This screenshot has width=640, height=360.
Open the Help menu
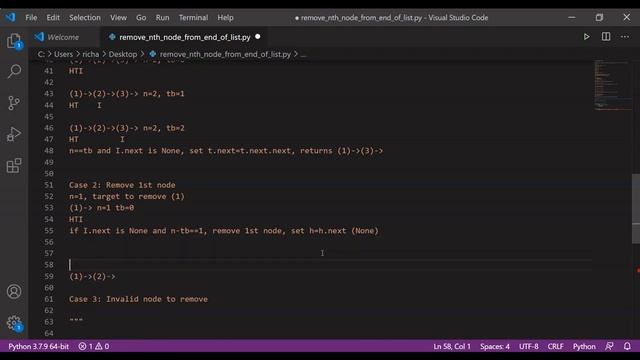(225, 18)
